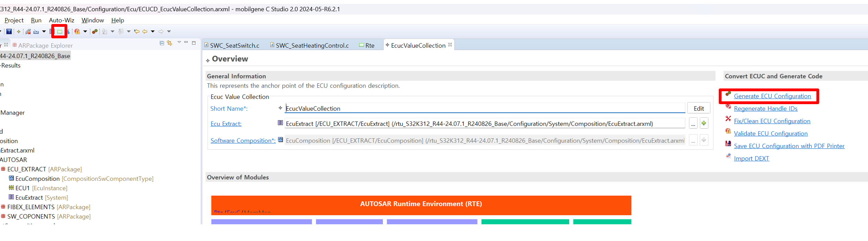
Task: Open dropdown arrow next to validation warning icon
Action: 85,32
